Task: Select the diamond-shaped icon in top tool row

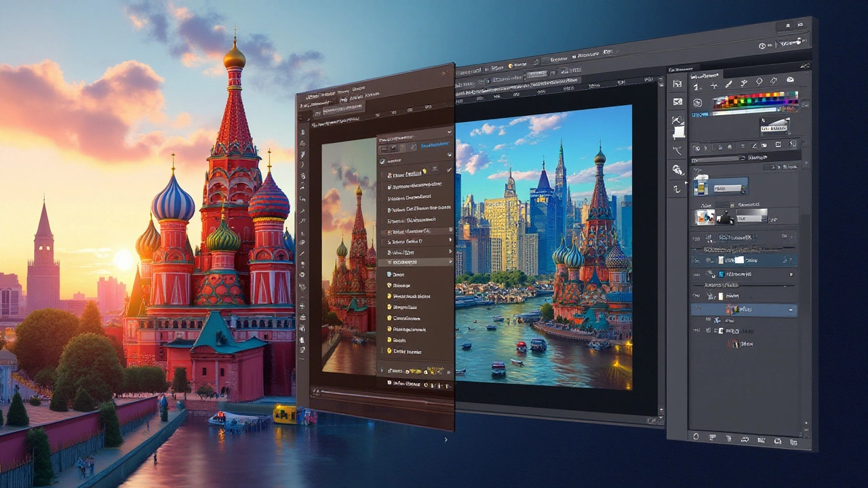Action: (759, 81)
